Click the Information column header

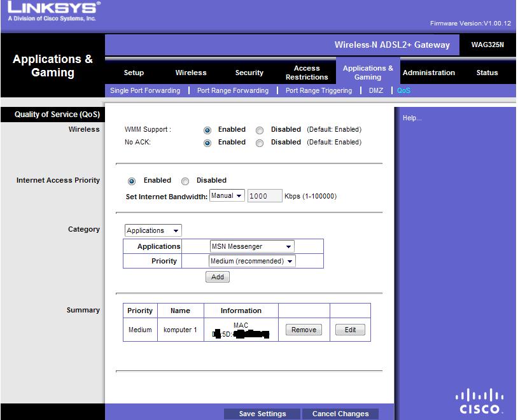coord(241,311)
